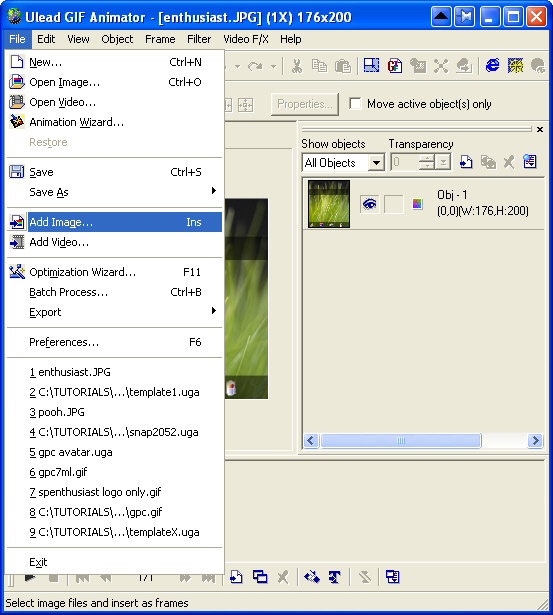Click the Redo dropdown arrow in toolbar
Viewport: 553px width, 615px height.
click(274, 66)
